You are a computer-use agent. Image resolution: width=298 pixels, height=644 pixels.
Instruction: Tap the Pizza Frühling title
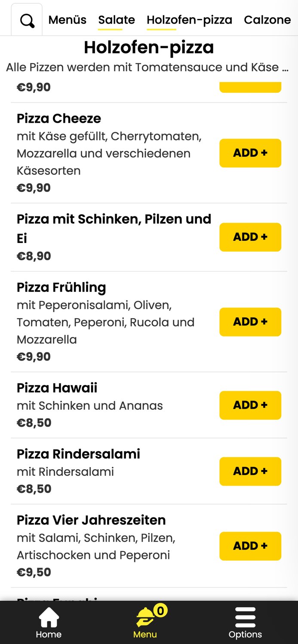(61, 287)
